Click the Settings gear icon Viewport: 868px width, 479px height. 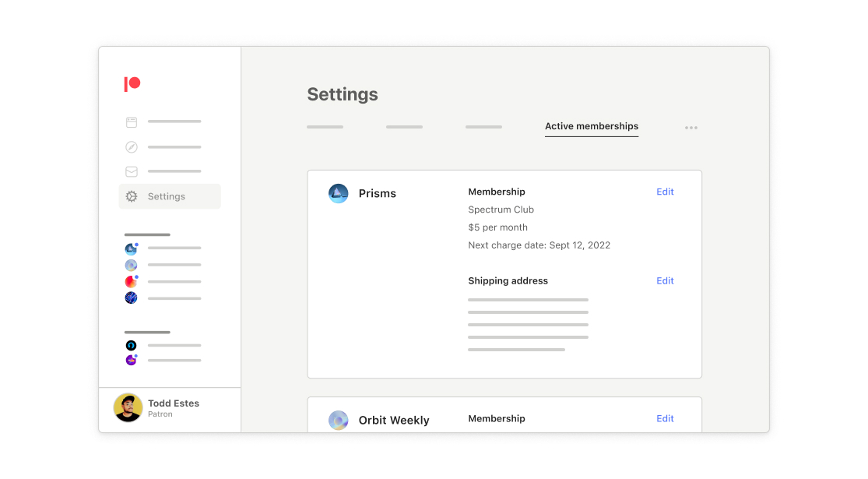(x=132, y=197)
